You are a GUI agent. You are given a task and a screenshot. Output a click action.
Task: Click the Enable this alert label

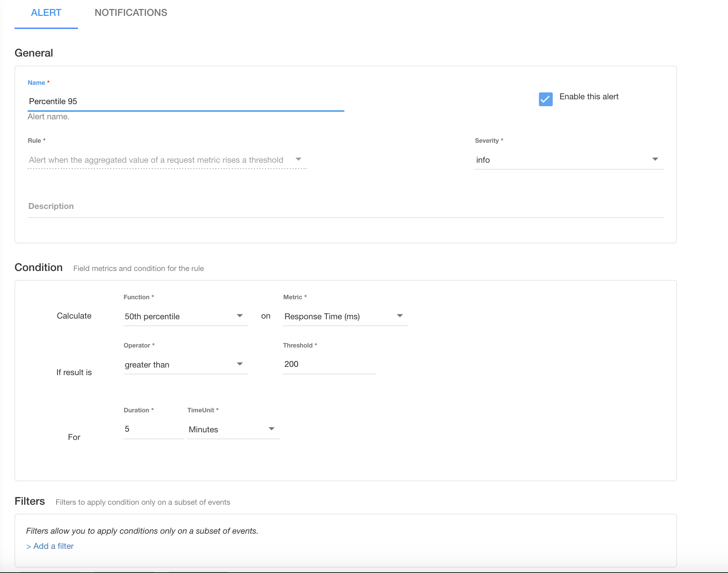click(589, 97)
